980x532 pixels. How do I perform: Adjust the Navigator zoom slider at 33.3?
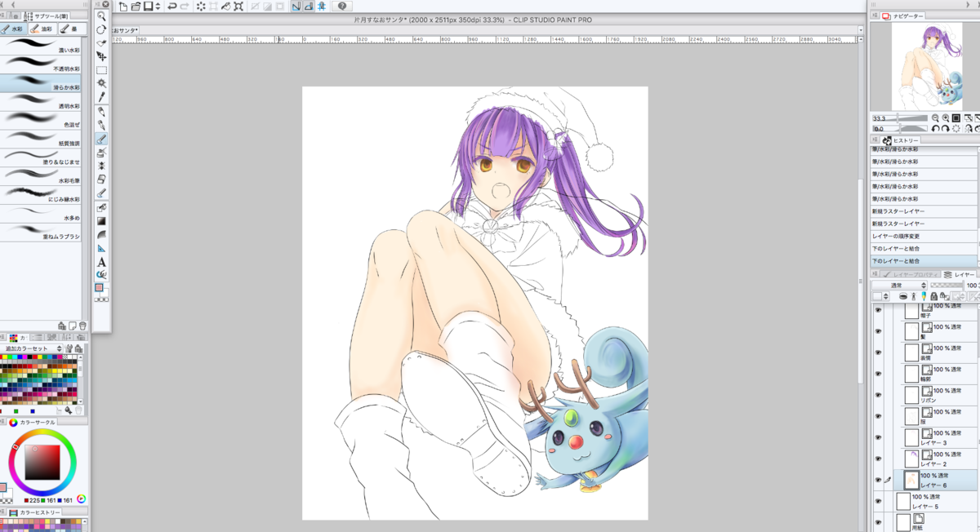coord(899,118)
